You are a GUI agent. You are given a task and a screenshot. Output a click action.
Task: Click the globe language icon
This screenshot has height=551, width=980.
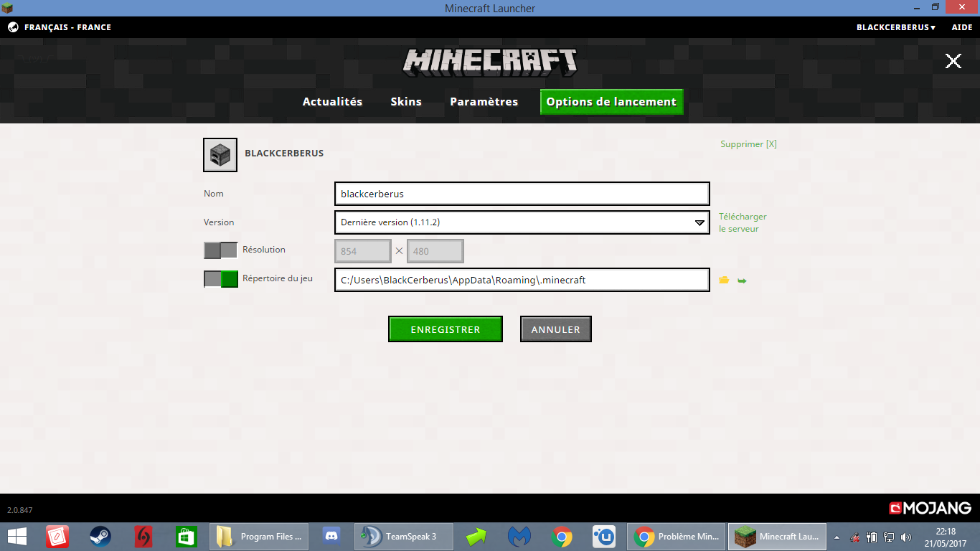coord(13,27)
